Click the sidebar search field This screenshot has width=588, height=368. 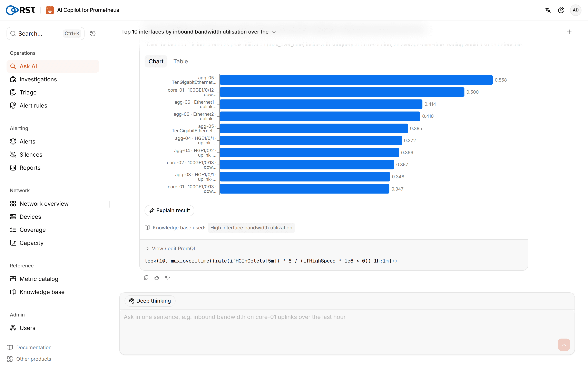point(46,34)
